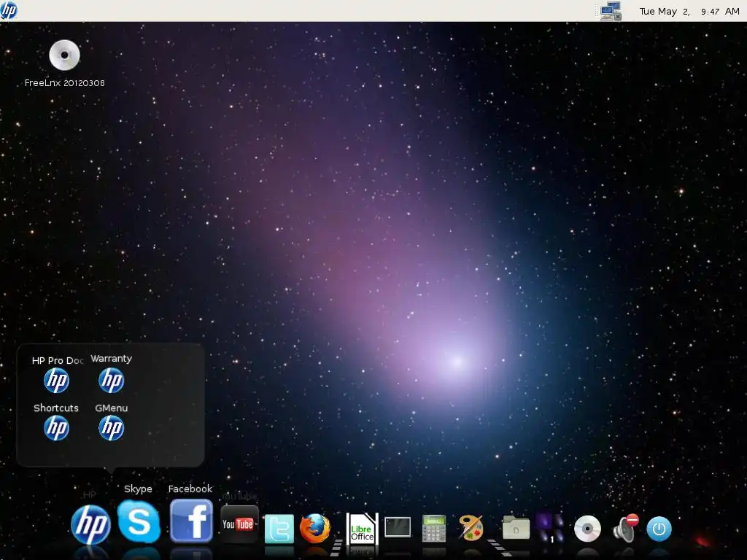747x560 pixels.
Task: Open the Shortcuts HP icon
Action: [x=57, y=428]
